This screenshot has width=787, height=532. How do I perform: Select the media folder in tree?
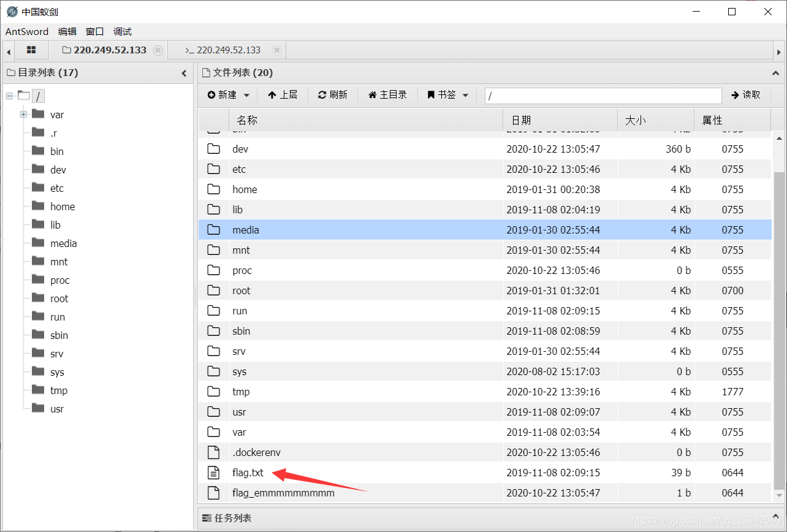click(x=64, y=243)
